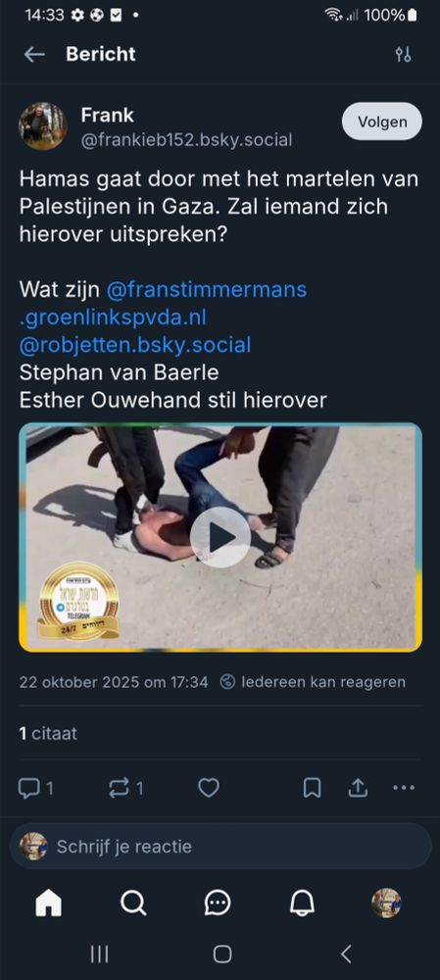View the 1 citaat quotes list
Screen dimensions: 440x980
click(48, 733)
